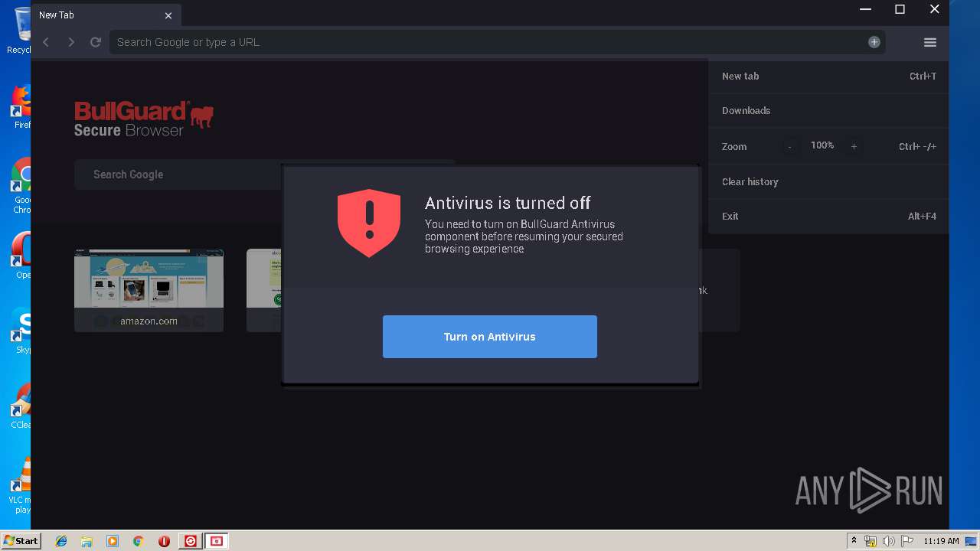Close the New Tab tab
Image resolution: width=980 pixels, height=551 pixels.
coord(168,15)
